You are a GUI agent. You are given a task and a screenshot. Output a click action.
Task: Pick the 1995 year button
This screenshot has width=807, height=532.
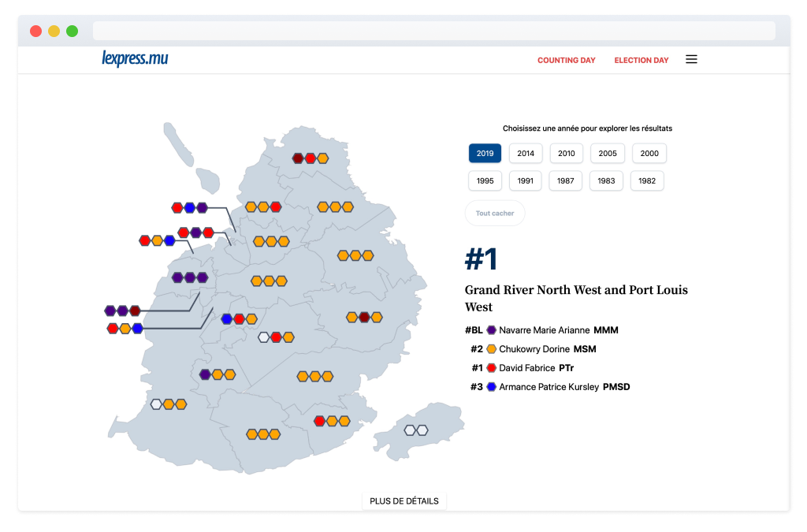pos(485,180)
